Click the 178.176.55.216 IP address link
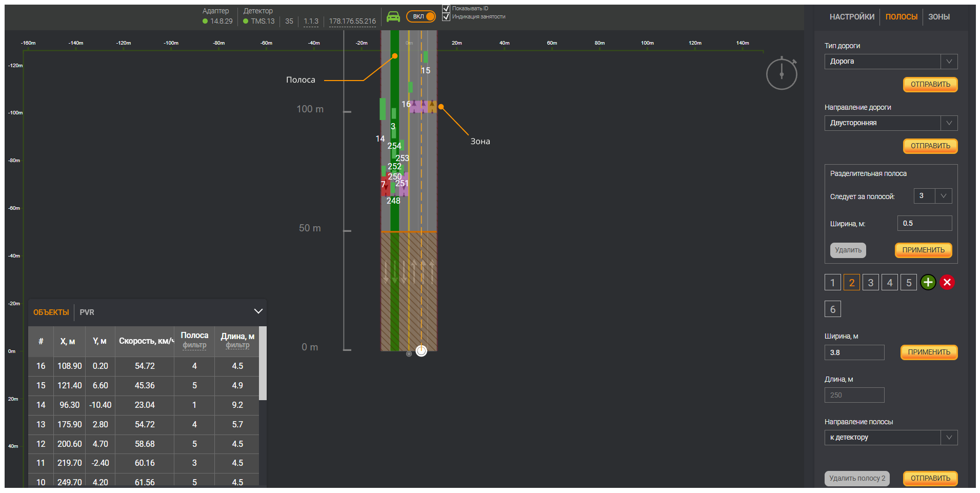This screenshot has width=980, height=493. (x=352, y=22)
